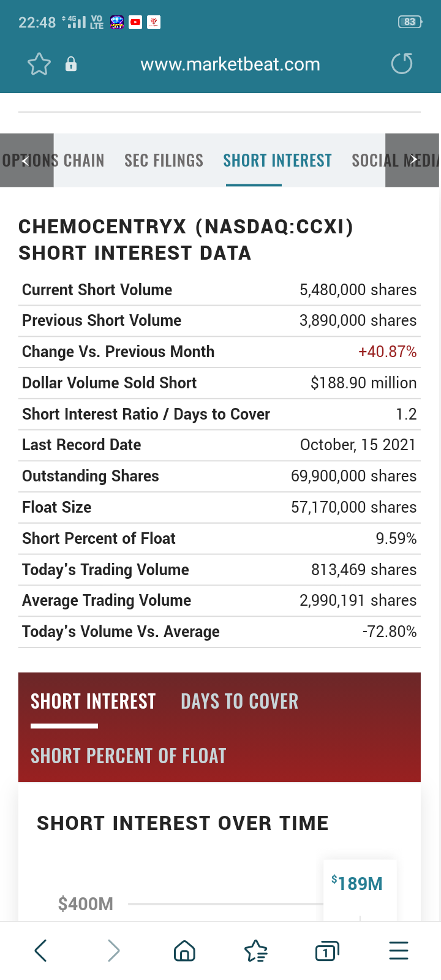Tap the www.marketbeat.com address bar

point(230,64)
